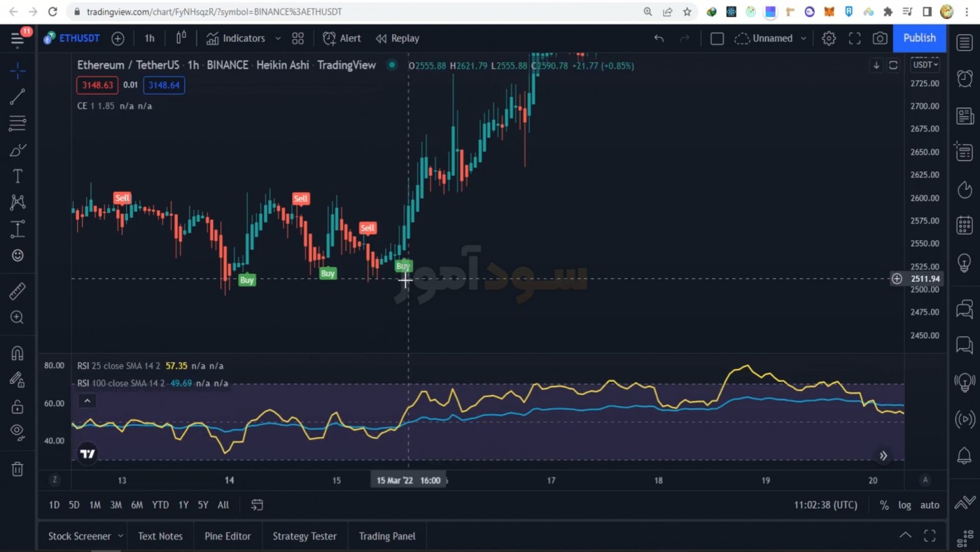Open indicator templates grid icon
The height and width of the screenshot is (552, 980).
point(298,39)
